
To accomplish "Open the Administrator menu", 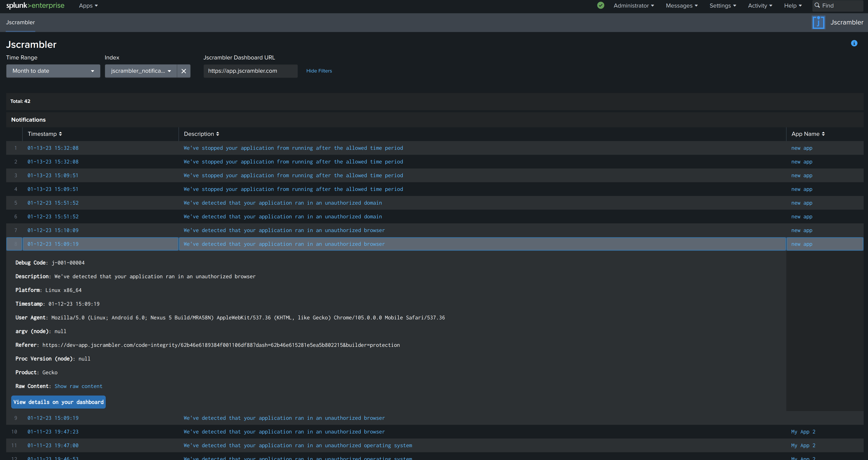I will 633,6.
